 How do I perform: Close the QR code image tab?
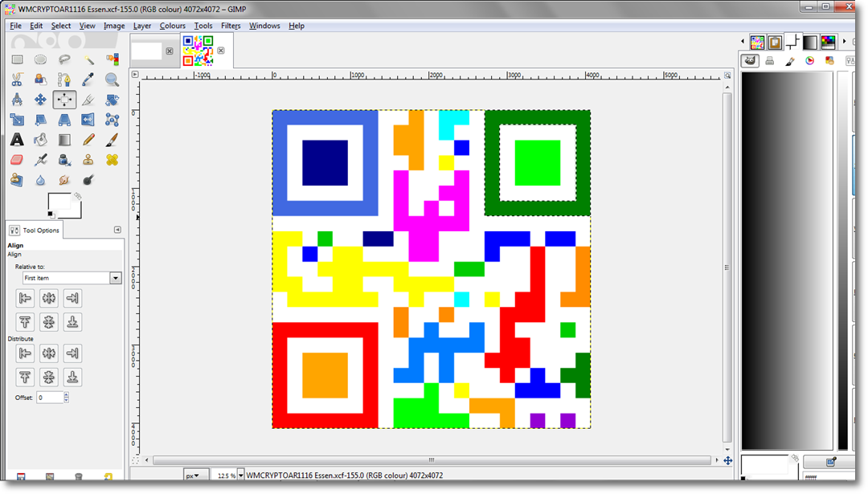click(x=221, y=51)
